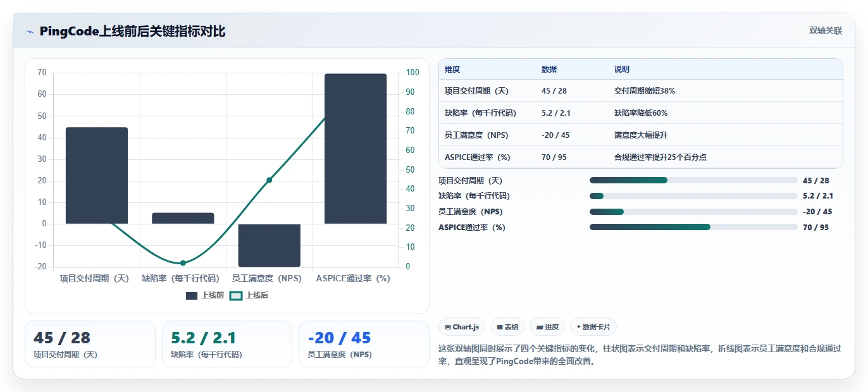Click the table cell 缺陷率降低60%
Viewport: 868px width, 392px height.
click(x=641, y=113)
